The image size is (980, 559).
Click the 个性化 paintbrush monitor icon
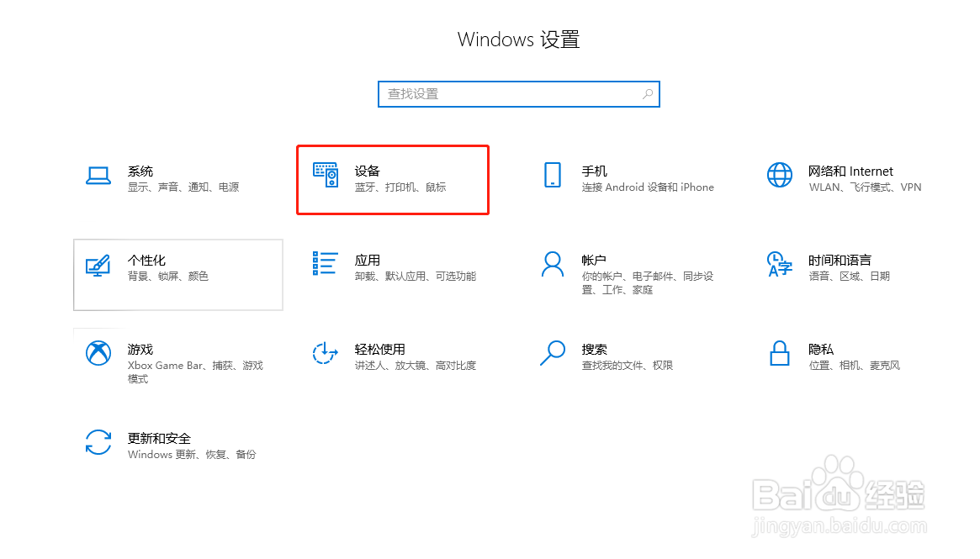pos(98,265)
